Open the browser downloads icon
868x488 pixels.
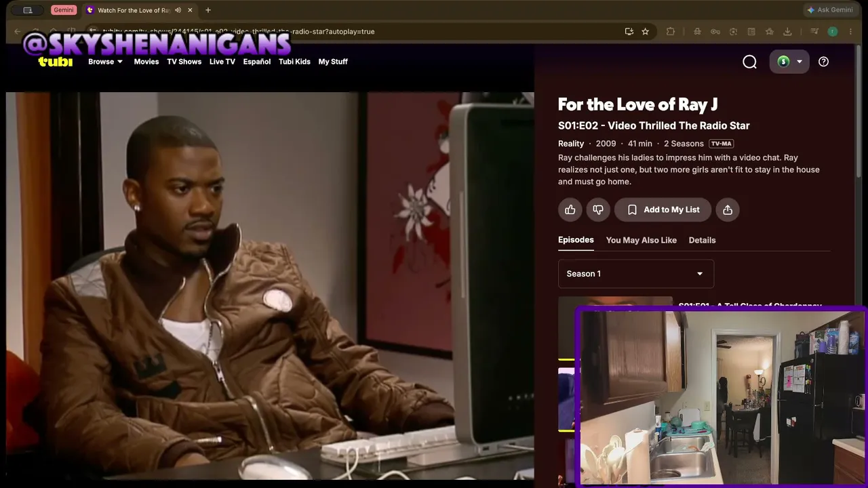(x=787, y=31)
